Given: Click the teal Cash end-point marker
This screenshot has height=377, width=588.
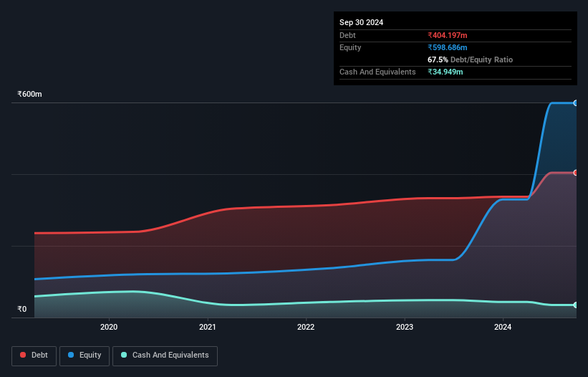Looking at the screenshot, I should click(x=576, y=305).
